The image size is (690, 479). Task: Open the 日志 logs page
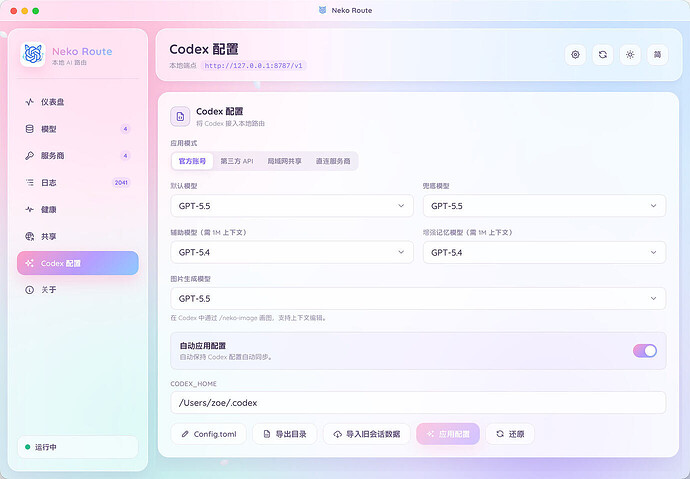[78, 183]
